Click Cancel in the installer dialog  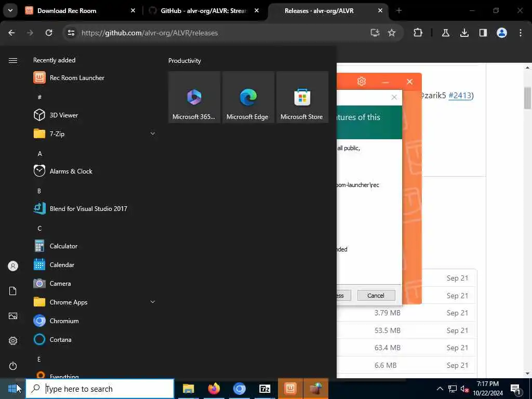click(x=376, y=296)
